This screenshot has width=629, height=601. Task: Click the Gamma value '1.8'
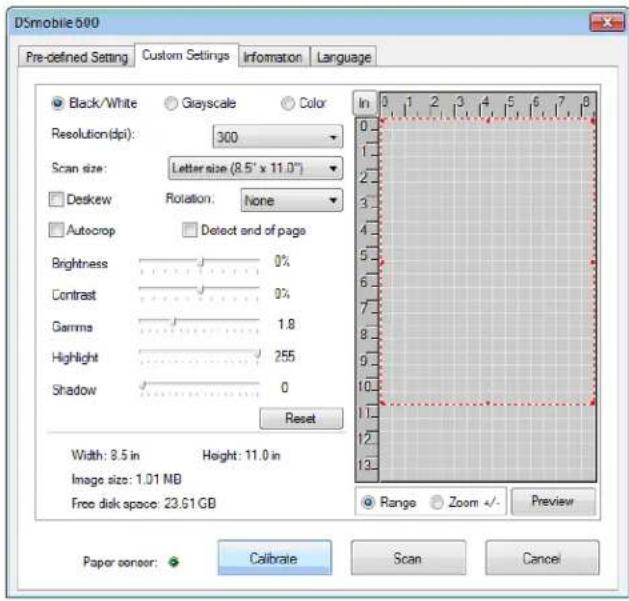point(286,324)
